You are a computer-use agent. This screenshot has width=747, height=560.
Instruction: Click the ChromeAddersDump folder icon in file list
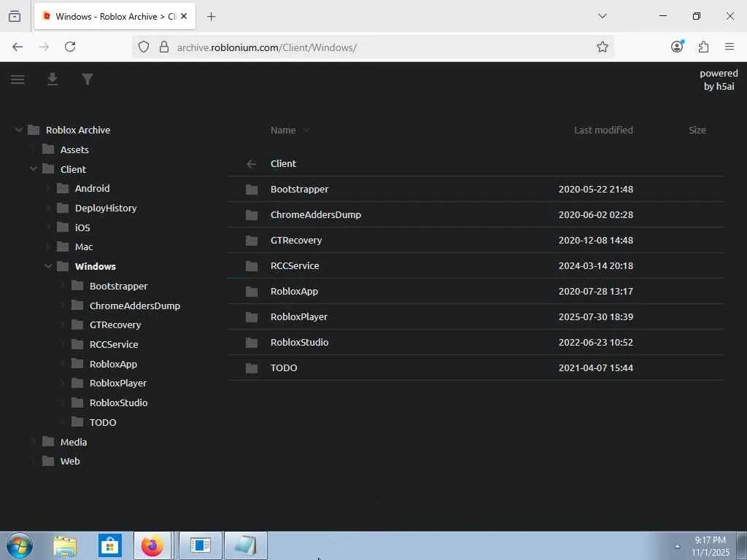pyautogui.click(x=252, y=215)
